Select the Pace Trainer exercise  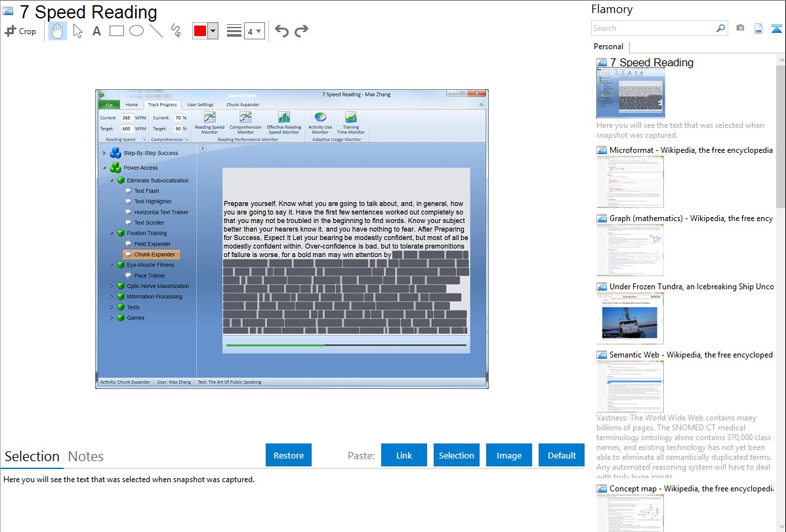coord(150,276)
